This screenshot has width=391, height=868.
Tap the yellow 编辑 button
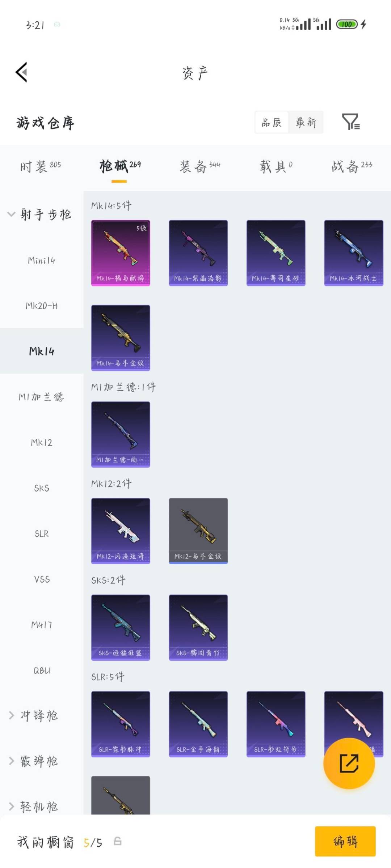point(345,841)
